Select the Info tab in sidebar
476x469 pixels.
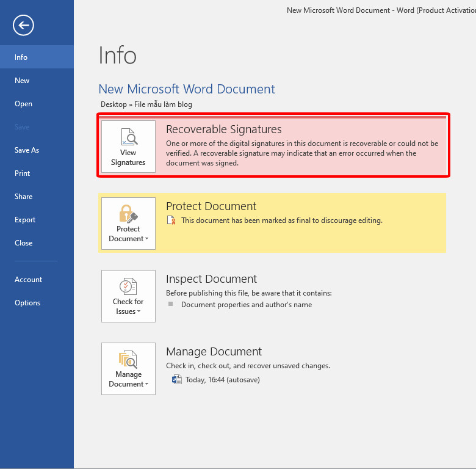21,57
